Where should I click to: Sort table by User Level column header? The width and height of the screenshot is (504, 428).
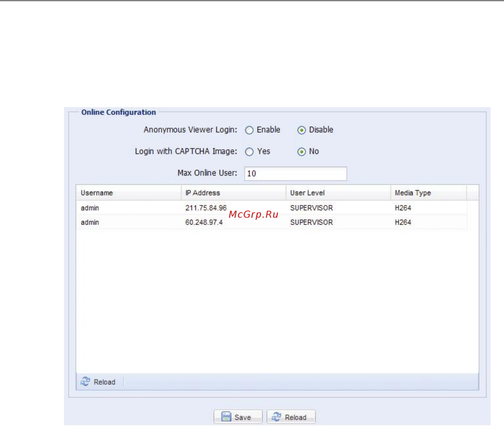tap(338, 193)
